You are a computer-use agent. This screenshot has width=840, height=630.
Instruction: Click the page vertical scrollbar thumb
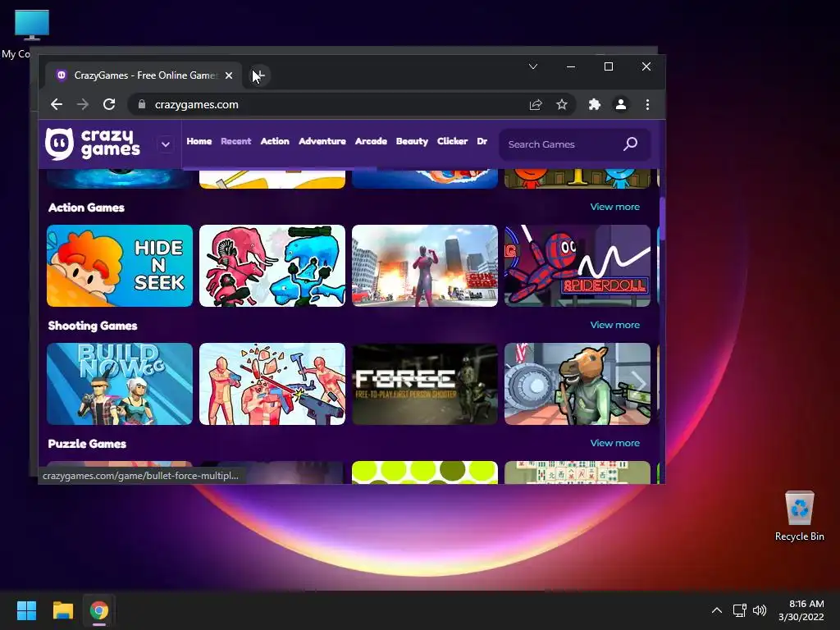(662, 218)
